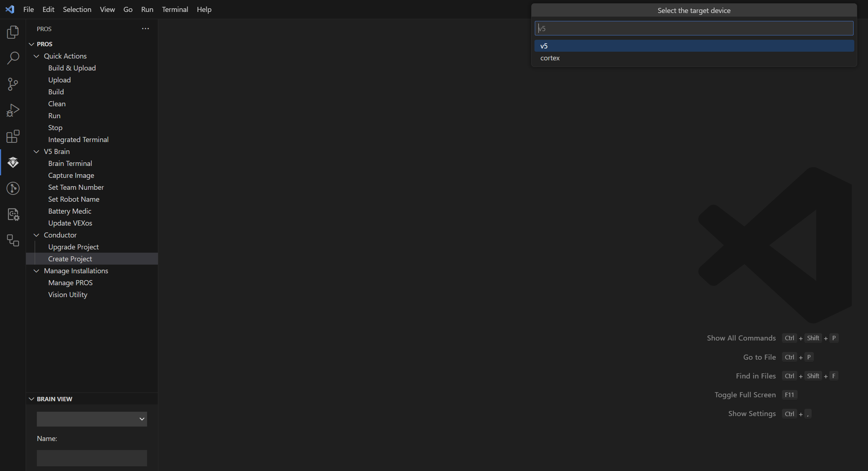Open the Help menu
The height and width of the screenshot is (471, 868).
[204, 9]
